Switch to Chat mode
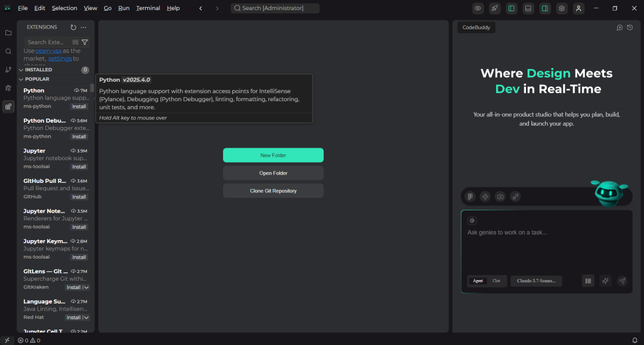Viewport: 644px width, 345px height. coord(496,281)
